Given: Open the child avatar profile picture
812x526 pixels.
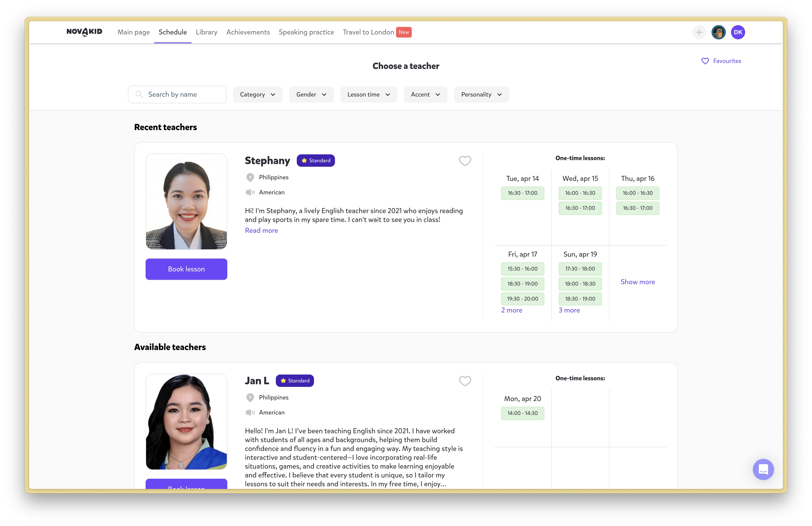Looking at the screenshot, I should (x=718, y=32).
